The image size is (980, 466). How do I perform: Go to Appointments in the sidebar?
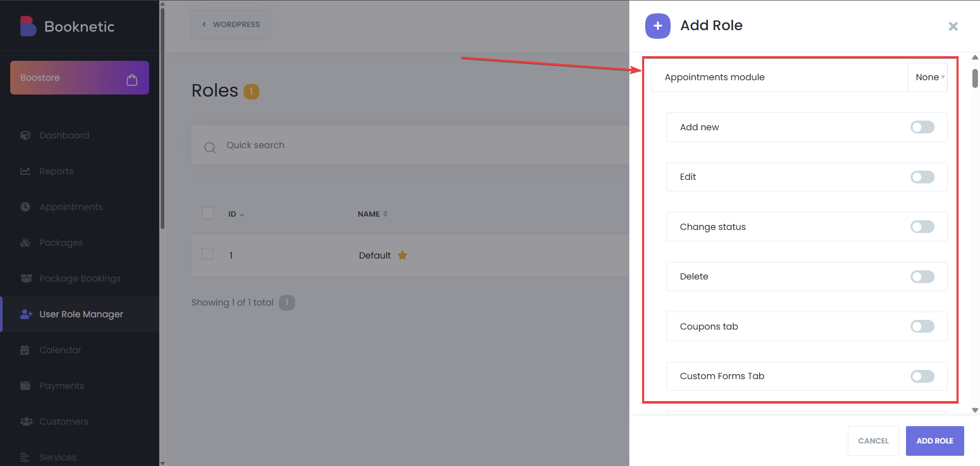click(x=80, y=207)
